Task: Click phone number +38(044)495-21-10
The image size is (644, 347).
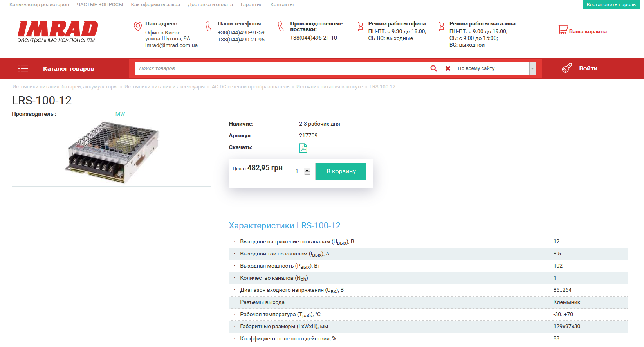Action: coord(314,38)
